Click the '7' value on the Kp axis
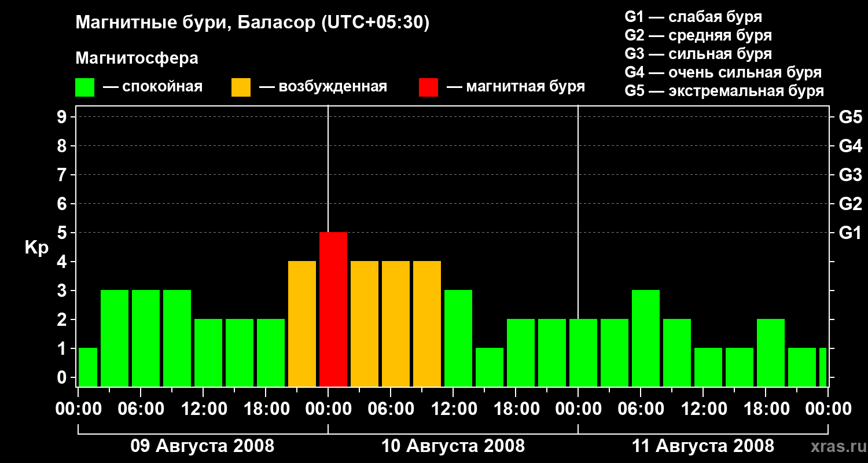The height and width of the screenshot is (463, 868). 63,175
